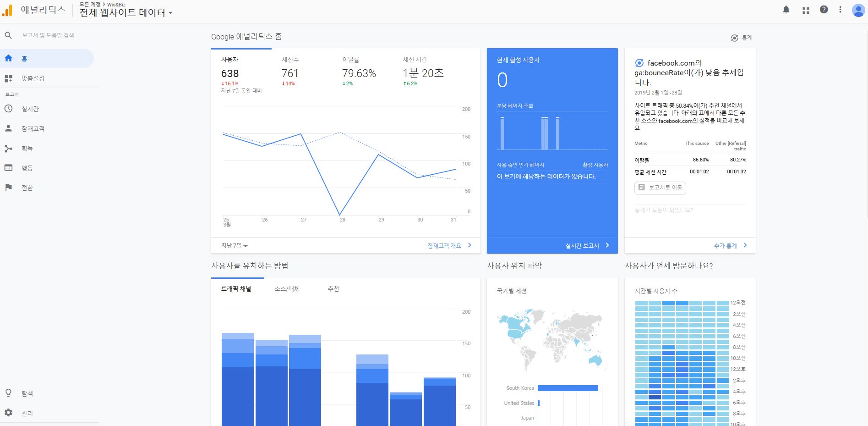Click the South Korea sessions bar
Viewport: 868px width, 426px height.
(x=568, y=388)
